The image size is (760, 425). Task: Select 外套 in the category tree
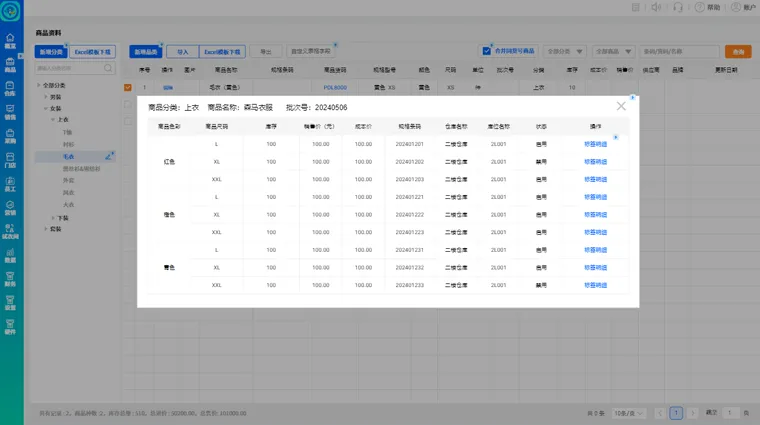pyautogui.click(x=68, y=181)
